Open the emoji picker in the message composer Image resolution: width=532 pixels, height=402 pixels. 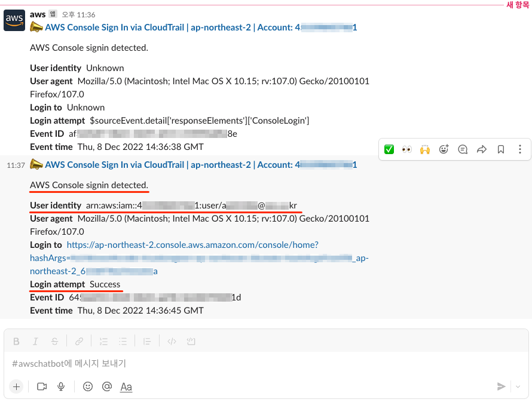(87, 386)
